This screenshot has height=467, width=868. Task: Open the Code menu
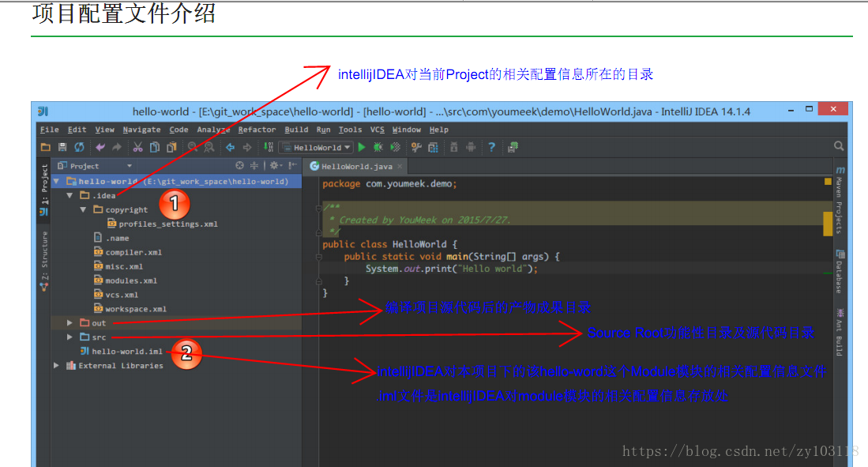178,130
